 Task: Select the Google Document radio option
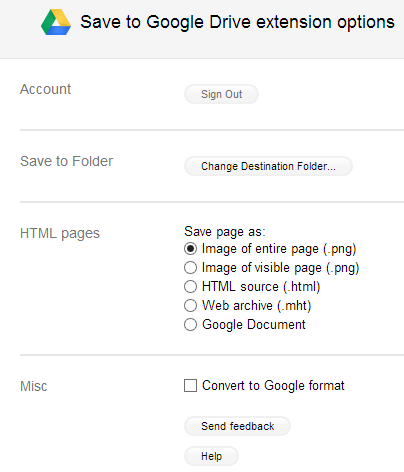click(190, 324)
